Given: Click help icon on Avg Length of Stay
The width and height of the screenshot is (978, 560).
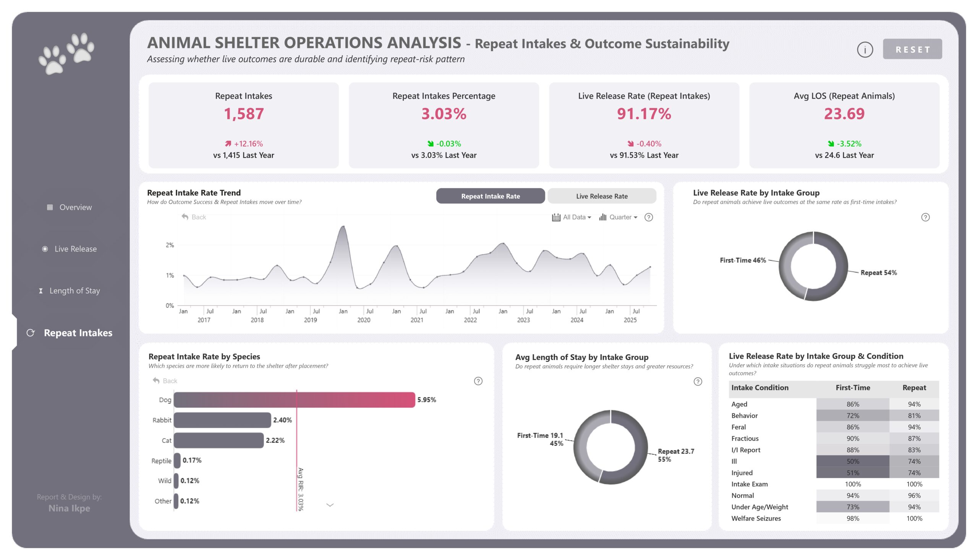Looking at the screenshot, I should [x=698, y=381].
